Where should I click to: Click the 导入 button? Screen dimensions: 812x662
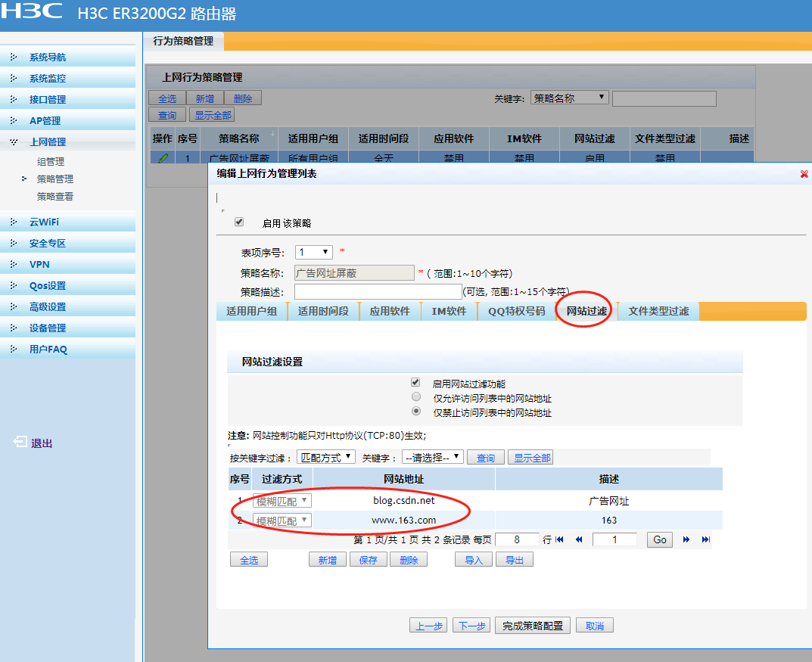tap(473, 560)
